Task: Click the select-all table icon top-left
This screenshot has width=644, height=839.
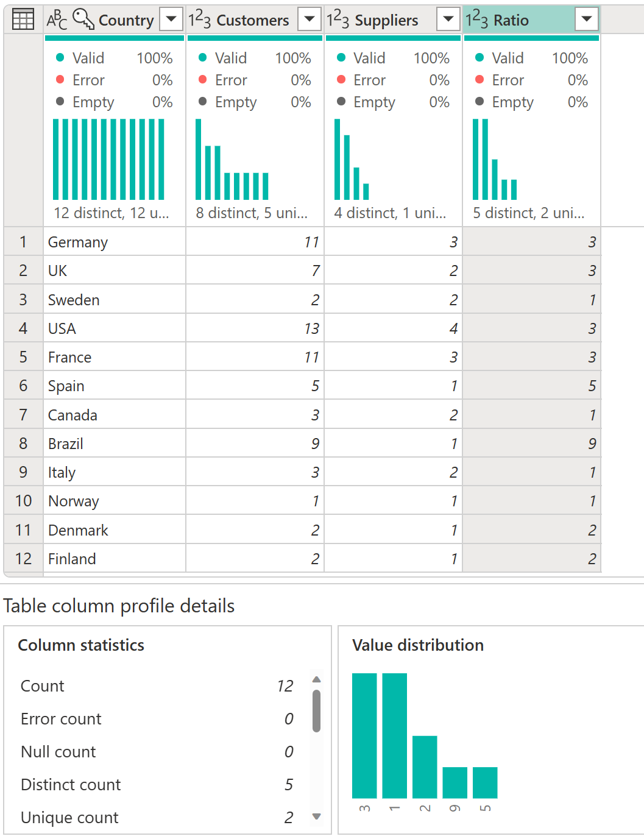Action: pyautogui.click(x=23, y=19)
